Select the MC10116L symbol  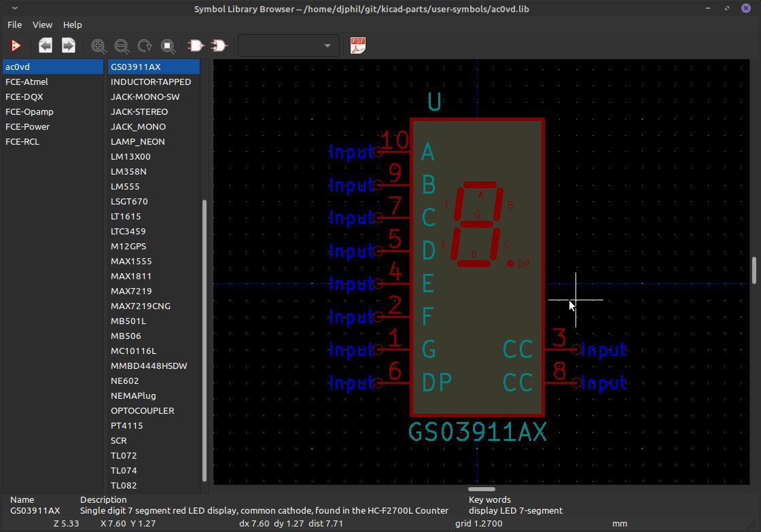click(154, 351)
